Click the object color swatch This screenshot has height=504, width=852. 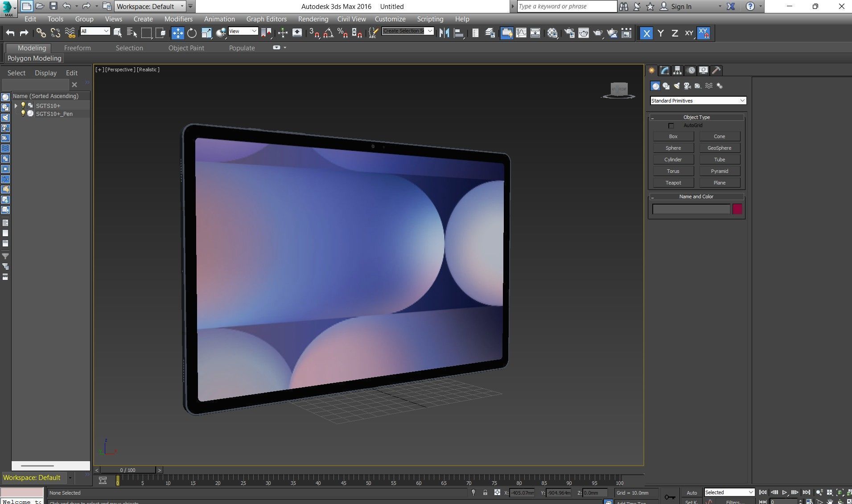pos(737,209)
